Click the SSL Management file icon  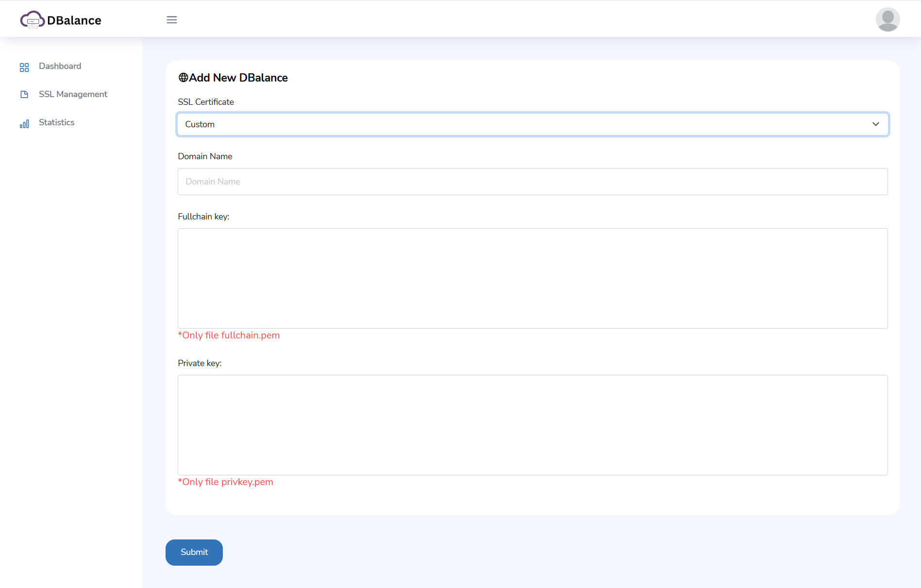(24, 95)
